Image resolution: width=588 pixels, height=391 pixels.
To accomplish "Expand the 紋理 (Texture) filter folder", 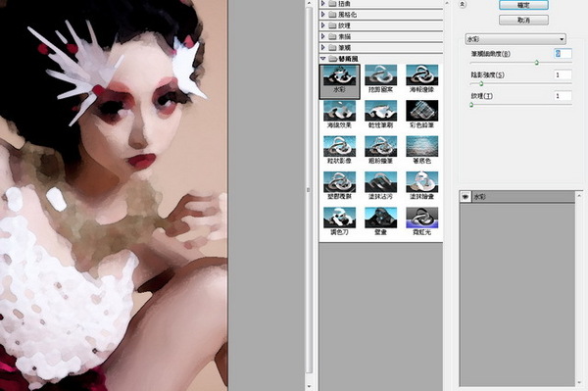I will [x=322, y=25].
